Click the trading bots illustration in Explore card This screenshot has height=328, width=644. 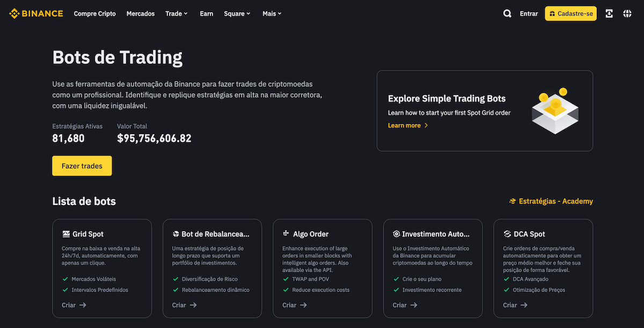[x=555, y=110]
